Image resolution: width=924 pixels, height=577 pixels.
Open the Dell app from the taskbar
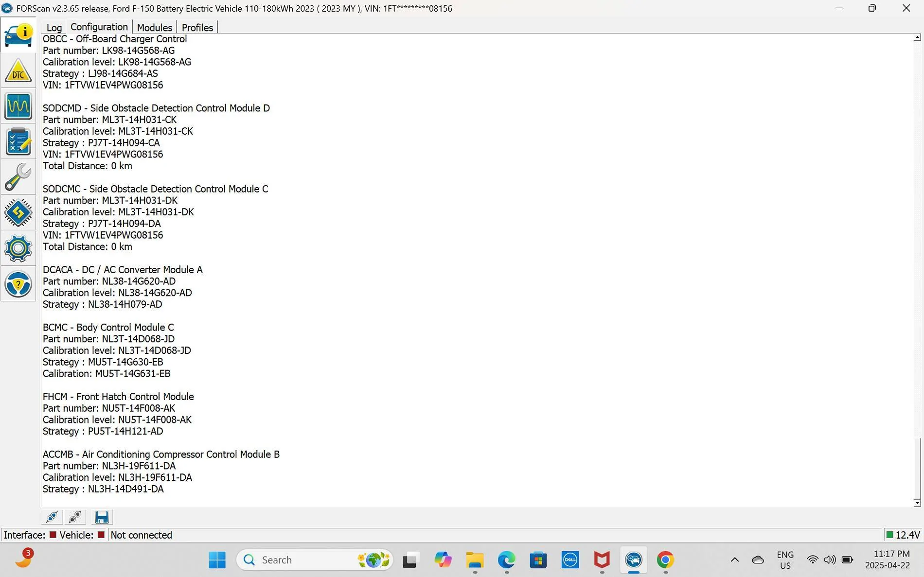click(x=570, y=560)
